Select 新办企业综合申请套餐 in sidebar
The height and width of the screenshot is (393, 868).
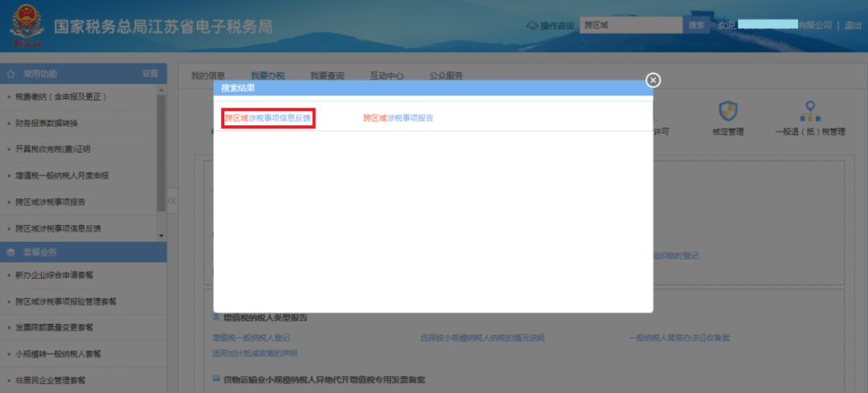point(55,276)
